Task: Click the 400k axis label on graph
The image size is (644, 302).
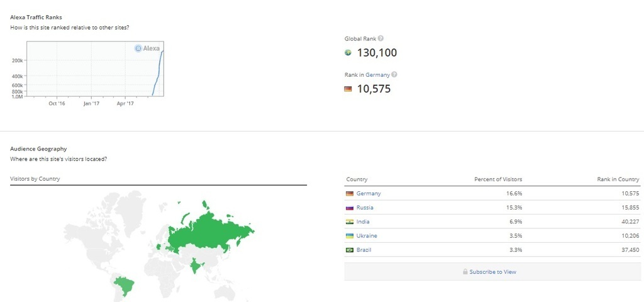Action: tap(18, 76)
